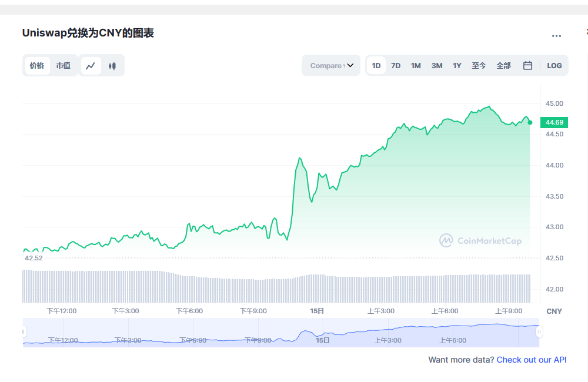Click the CNY currency axis label
Viewport: 588px width, 382px height.
click(x=554, y=311)
